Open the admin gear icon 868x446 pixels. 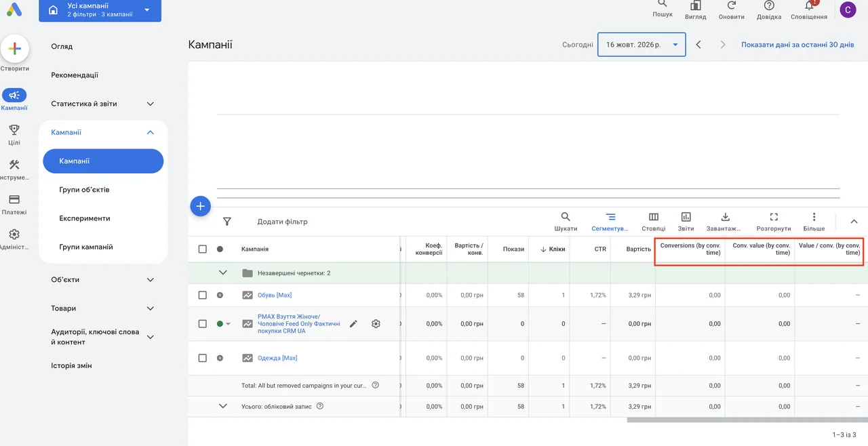[x=14, y=235]
